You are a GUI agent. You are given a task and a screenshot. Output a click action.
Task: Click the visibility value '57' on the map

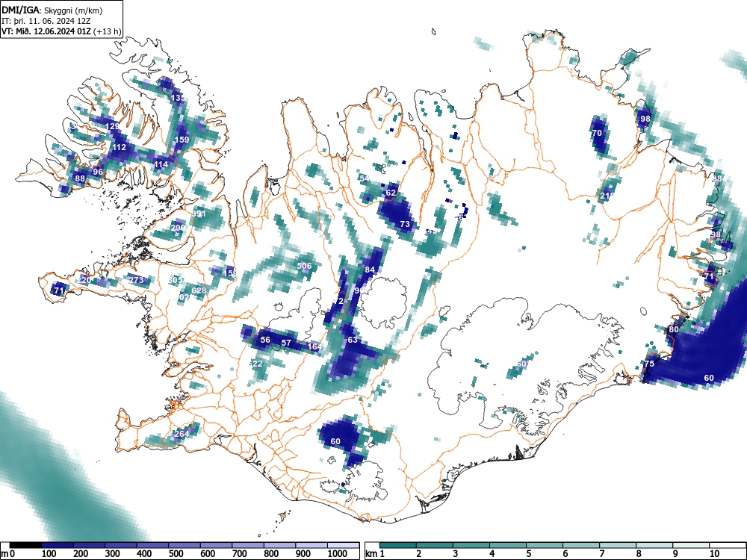tap(286, 343)
